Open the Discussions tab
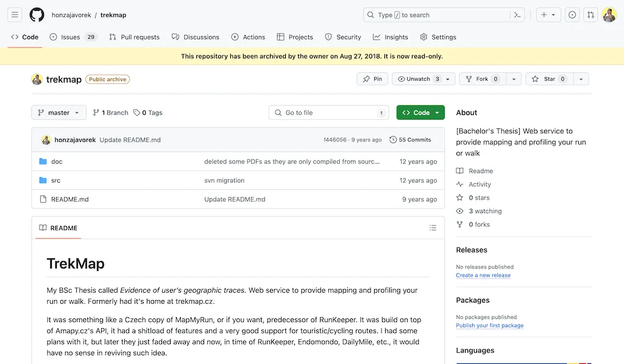This screenshot has height=364, width=624. (x=196, y=37)
